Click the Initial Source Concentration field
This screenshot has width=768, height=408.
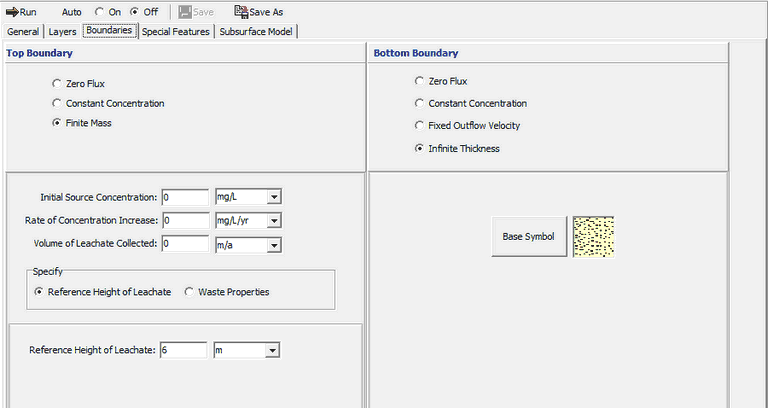coord(184,198)
